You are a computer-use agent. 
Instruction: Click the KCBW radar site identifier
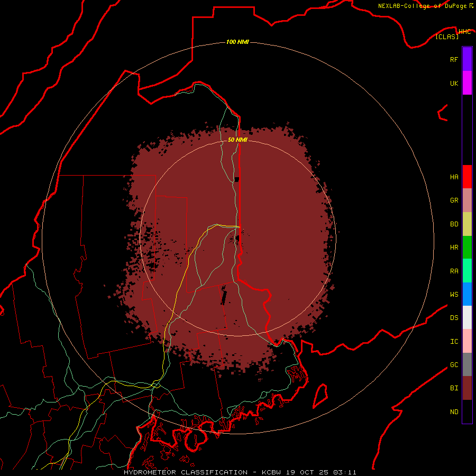point(271,472)
